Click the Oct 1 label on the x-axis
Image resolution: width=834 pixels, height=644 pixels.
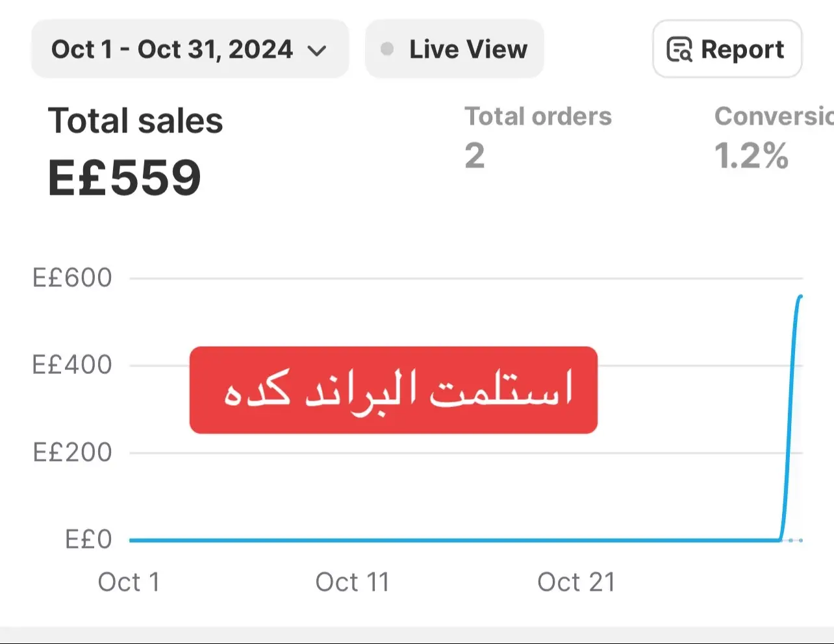[x=129, y=582]
